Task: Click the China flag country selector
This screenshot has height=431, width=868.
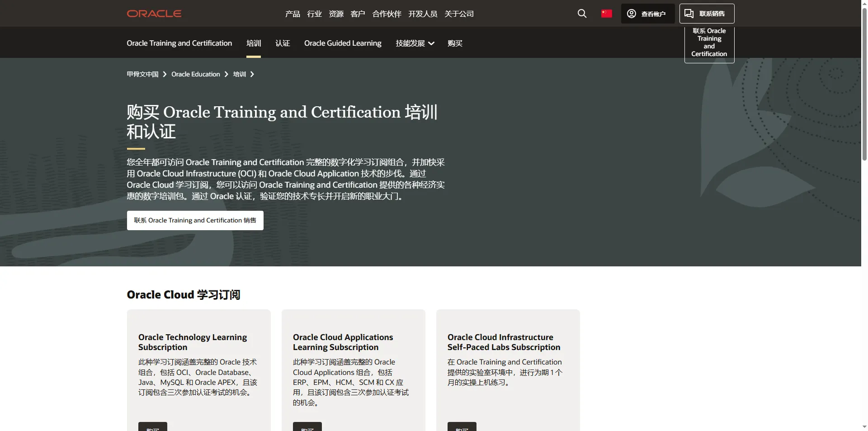Action: (606, 13)
